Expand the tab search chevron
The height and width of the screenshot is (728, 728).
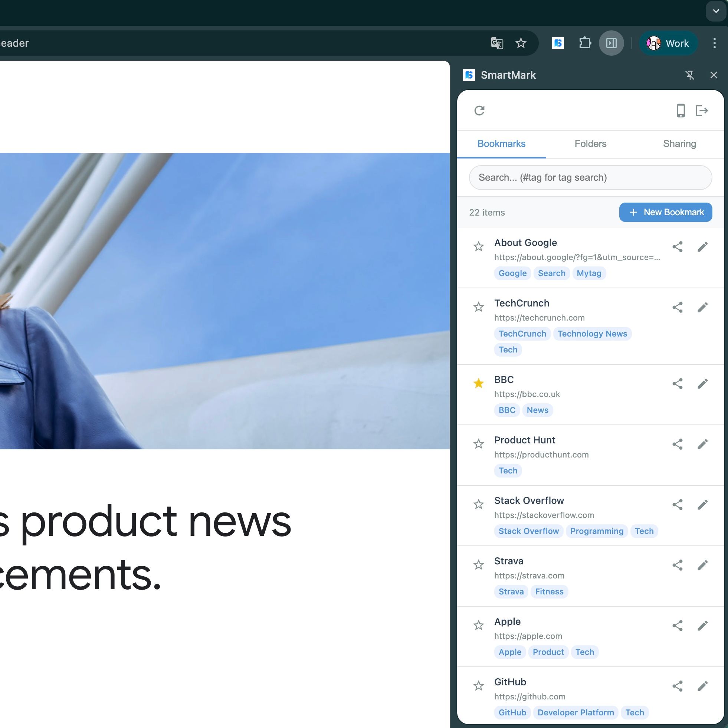(x=715, y=11)
